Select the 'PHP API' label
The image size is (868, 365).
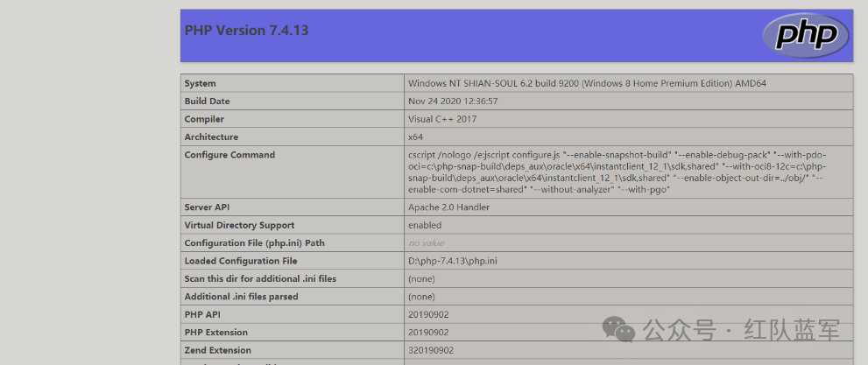[x=201, y=314]
